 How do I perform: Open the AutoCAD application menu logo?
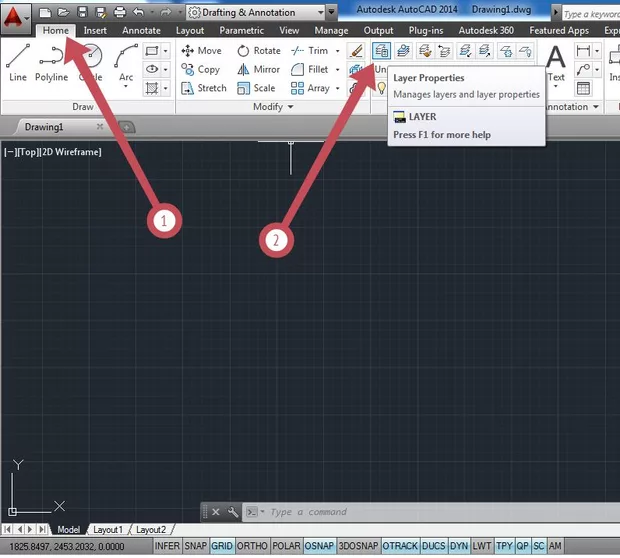click(x=16, y=16)
